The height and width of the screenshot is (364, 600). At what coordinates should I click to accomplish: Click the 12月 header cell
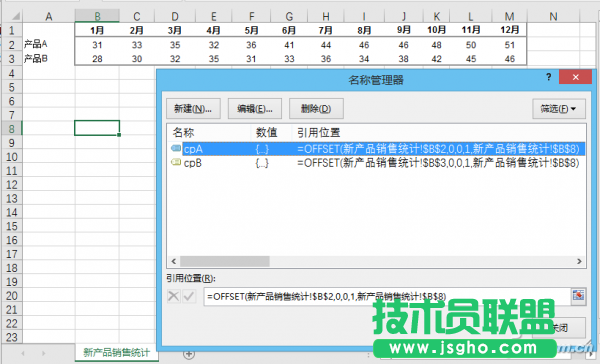[x=509, y=30]
